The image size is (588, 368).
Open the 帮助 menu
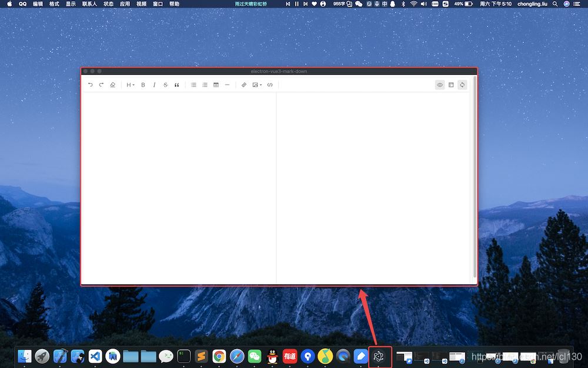click(x=175, y=4)
